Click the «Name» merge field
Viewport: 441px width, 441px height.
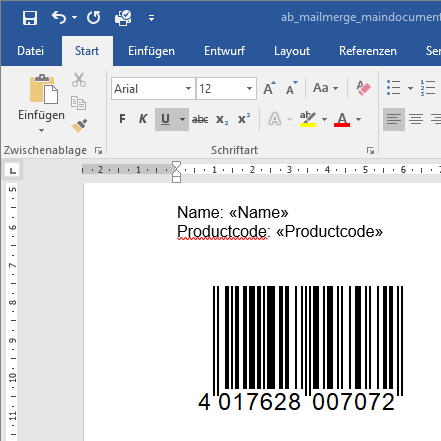click(x=259, y=212)
